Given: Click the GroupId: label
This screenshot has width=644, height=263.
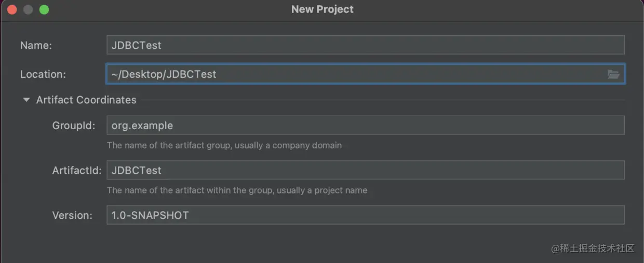Looking at the screenshot, I should coord(74,126).
